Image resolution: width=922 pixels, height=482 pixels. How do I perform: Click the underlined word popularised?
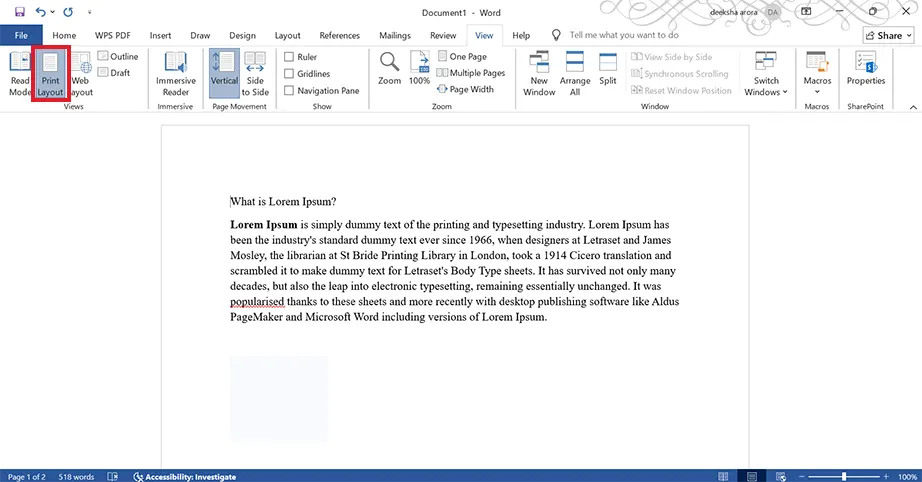257,302
